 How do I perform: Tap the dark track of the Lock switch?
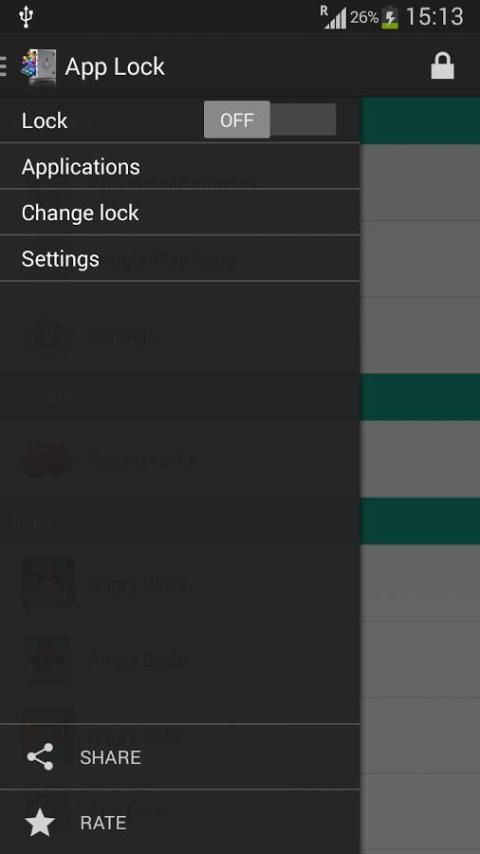pos(303,119)
